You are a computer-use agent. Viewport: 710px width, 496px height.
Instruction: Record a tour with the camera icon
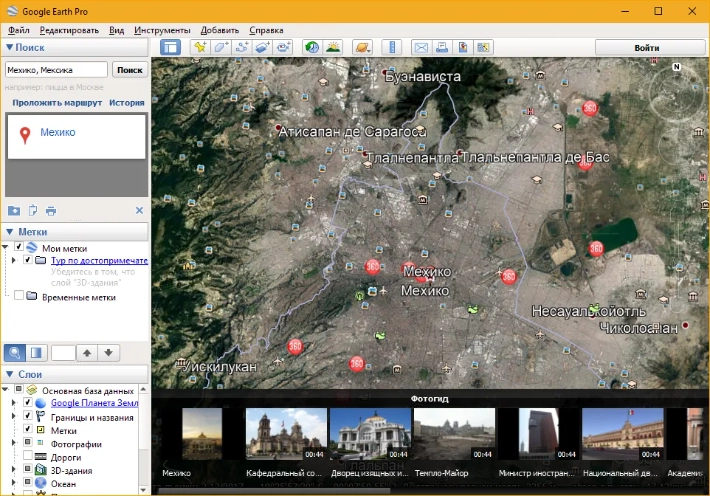point(283,47)
